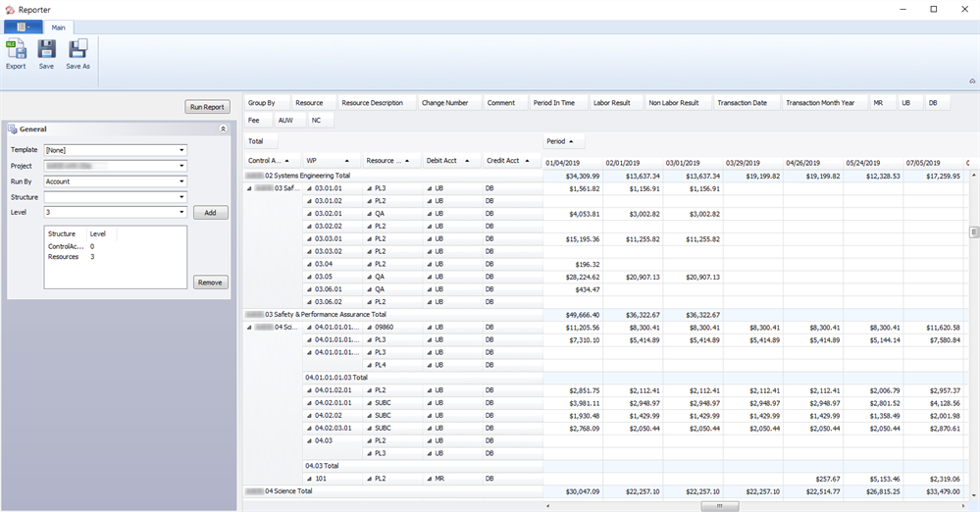Collapse the General panel using the chevron icon

point(223,128)
